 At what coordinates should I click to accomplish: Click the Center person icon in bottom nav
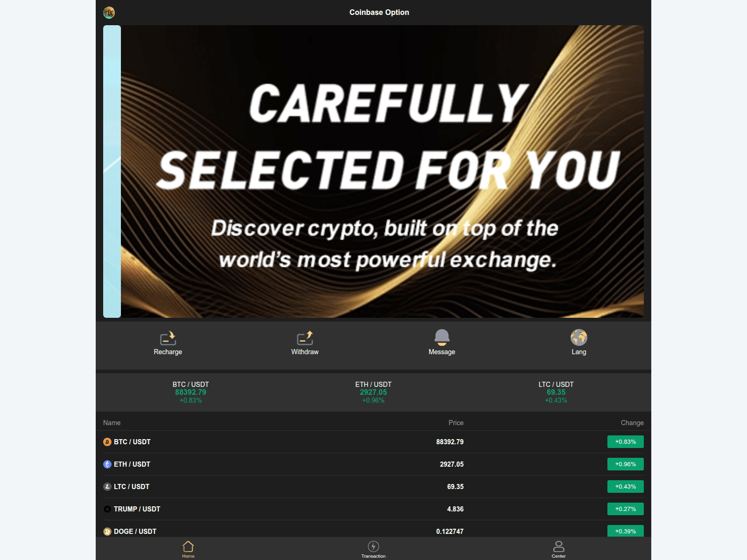tap(559, 546)
